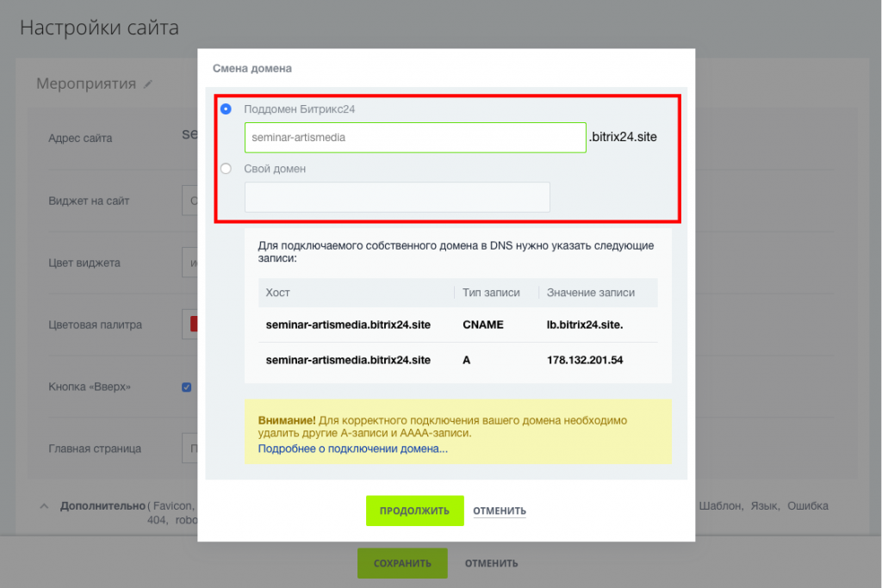
Task: Click the lb.bitrix24.site. record value
Action: click(x=585, y=325)
